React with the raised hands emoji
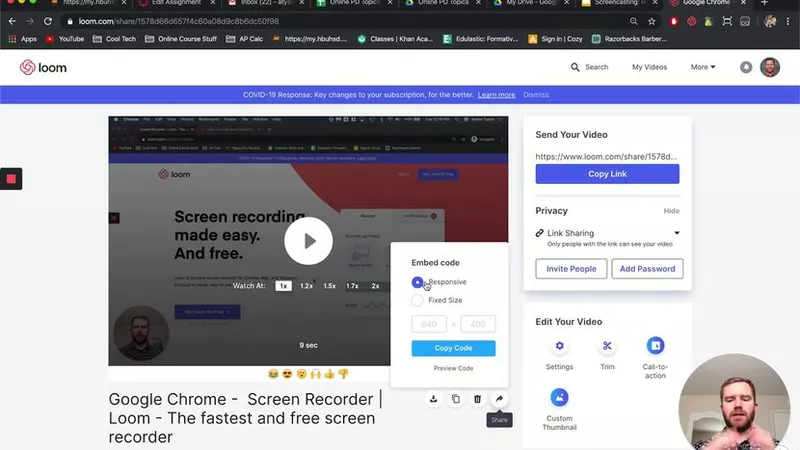Screen dimensions: 800x450 pyautogui.click(x=315, y=374)
